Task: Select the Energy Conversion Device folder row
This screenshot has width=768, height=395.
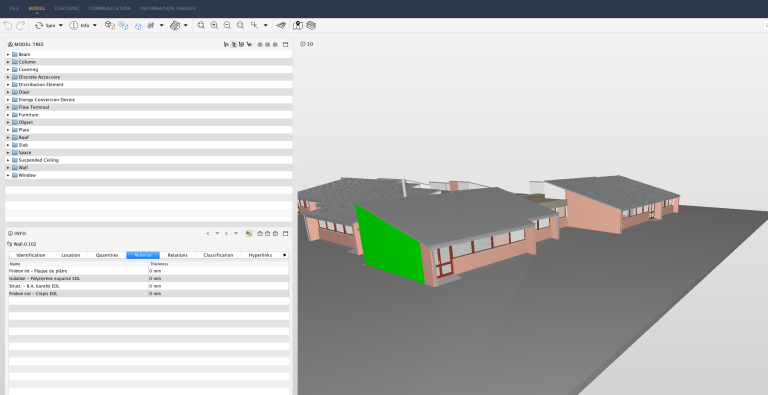Action: [x=149, y=99]
